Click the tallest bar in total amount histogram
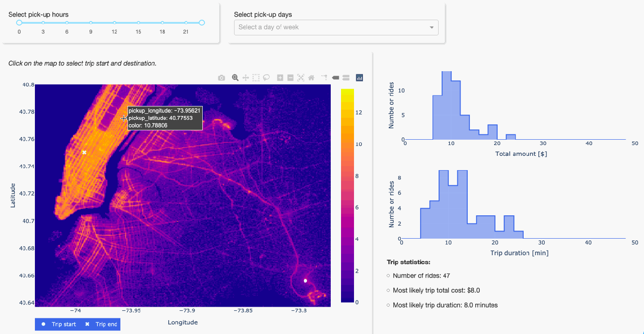The height and width of the screenshot is (334, 644). [x=447, y=105]
